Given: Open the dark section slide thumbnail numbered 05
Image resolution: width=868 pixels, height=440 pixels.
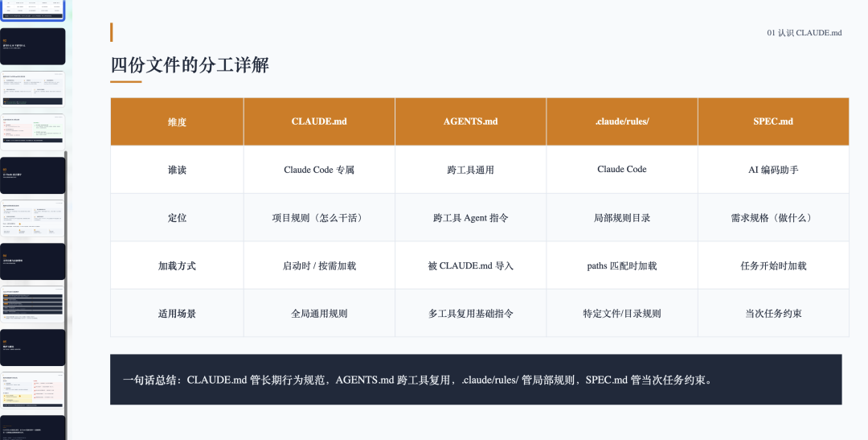Looking at the screenshot, I should (33, 347).
